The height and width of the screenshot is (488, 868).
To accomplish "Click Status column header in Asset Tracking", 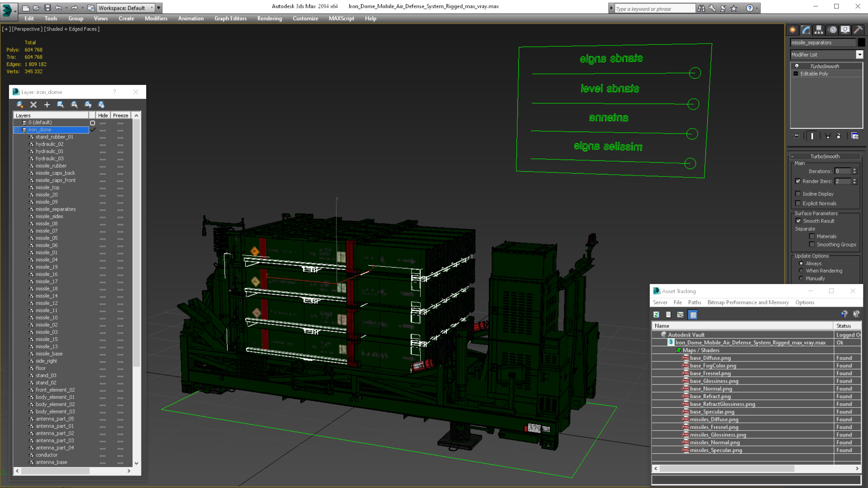I will click(x=847, y=326).
